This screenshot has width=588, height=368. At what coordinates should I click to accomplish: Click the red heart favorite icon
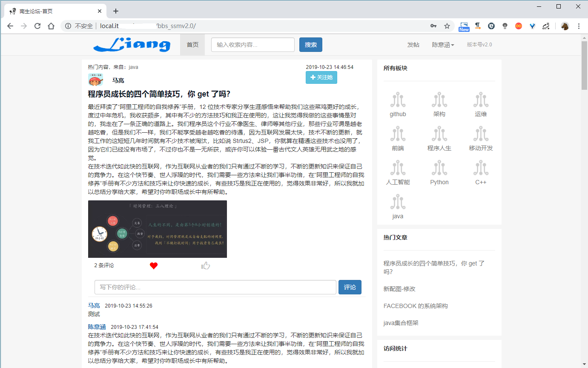[154, 266]
